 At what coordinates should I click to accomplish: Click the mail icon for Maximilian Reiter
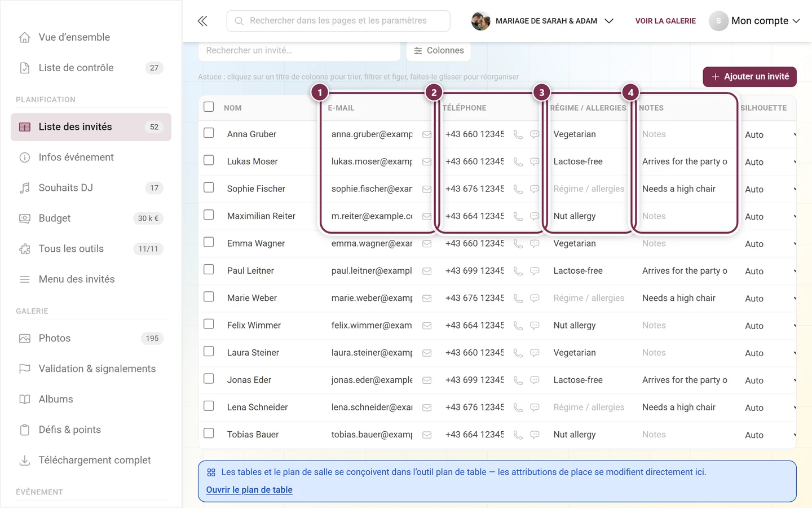pos(427,216)
